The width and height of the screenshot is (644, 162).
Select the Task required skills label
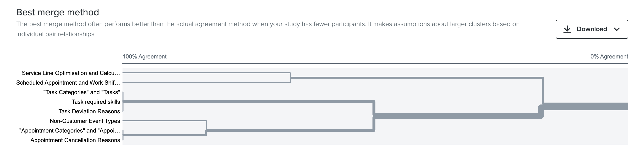96,102
